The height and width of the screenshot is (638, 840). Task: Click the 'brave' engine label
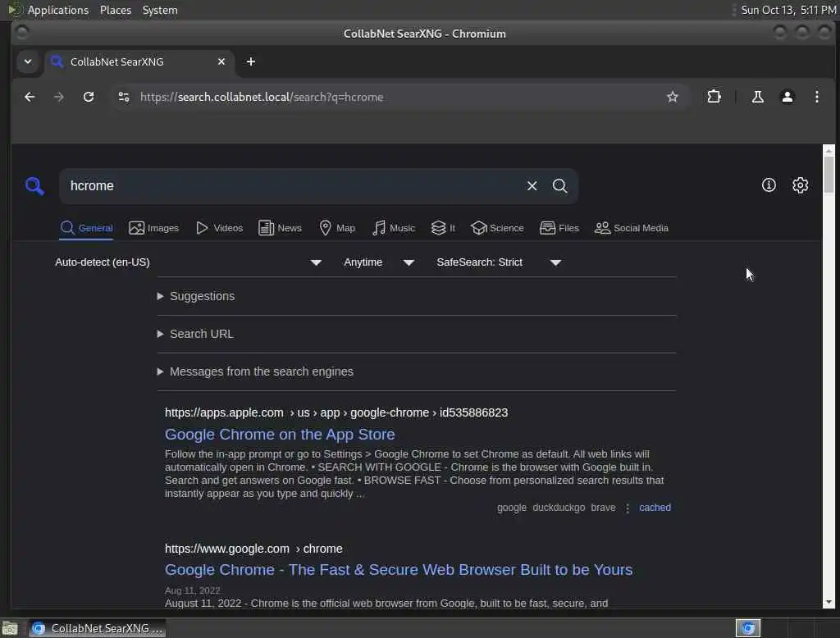tap(603, 508)
